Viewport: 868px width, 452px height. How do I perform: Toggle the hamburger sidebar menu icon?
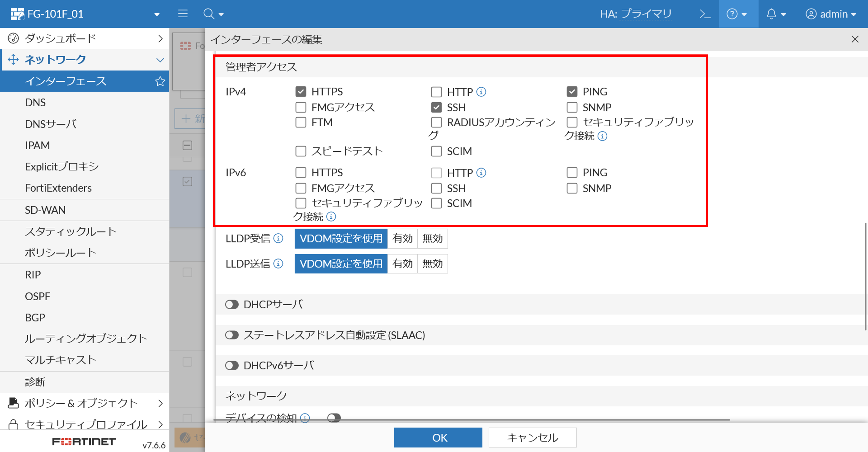(183, 14)
